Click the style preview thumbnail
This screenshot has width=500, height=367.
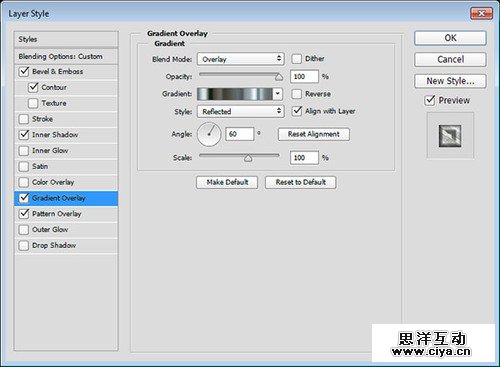pyautogui.click(x=450, y=136)
